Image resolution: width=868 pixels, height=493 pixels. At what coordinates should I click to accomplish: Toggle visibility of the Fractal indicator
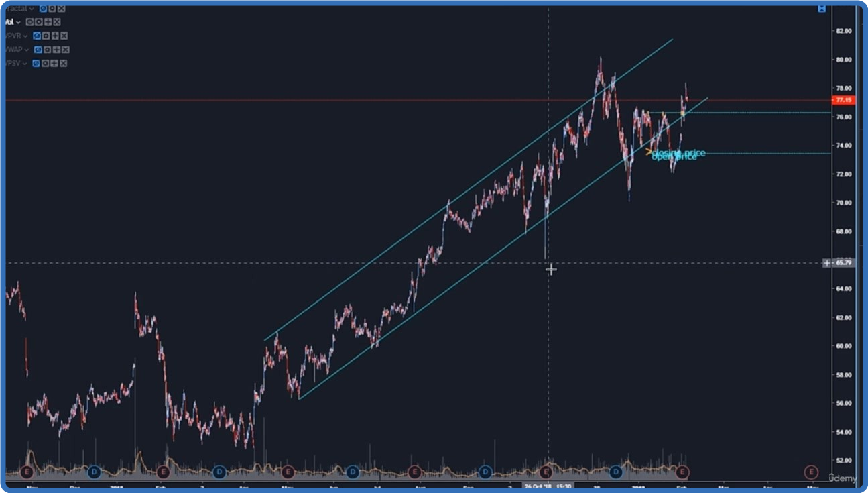(43, 9)
